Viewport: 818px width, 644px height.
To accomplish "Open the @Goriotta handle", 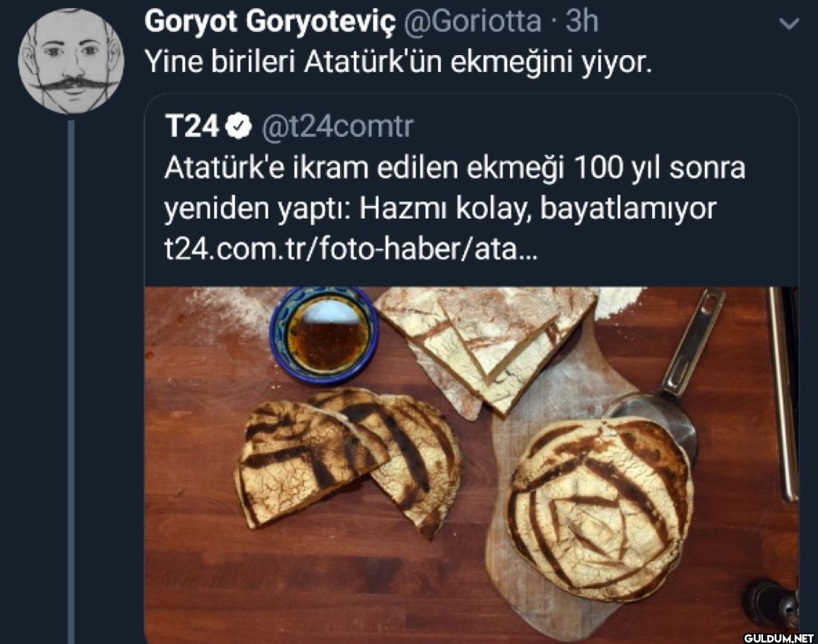I will tap(473, 22).
